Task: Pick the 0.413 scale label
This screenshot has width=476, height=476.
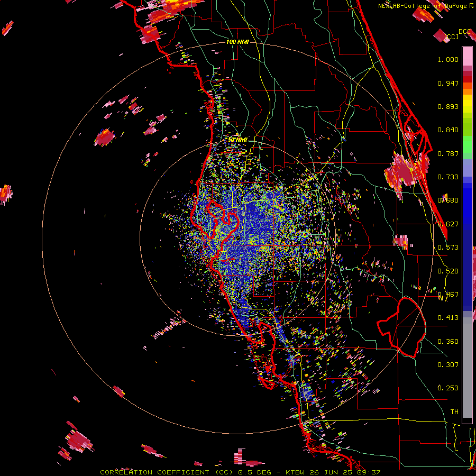Action: click(x=448, y=318)
